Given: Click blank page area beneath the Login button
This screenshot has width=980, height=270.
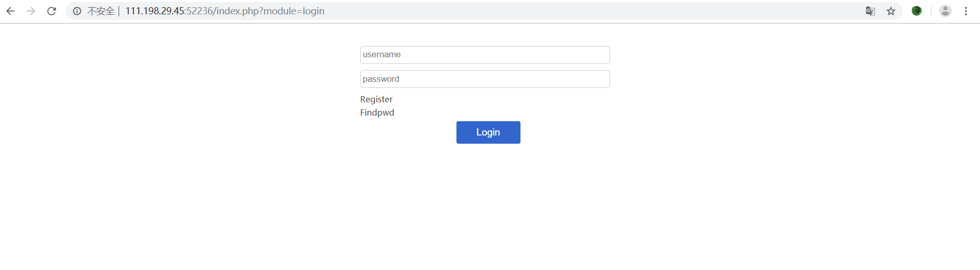Looking at the screenshot, I should [488, 205].
